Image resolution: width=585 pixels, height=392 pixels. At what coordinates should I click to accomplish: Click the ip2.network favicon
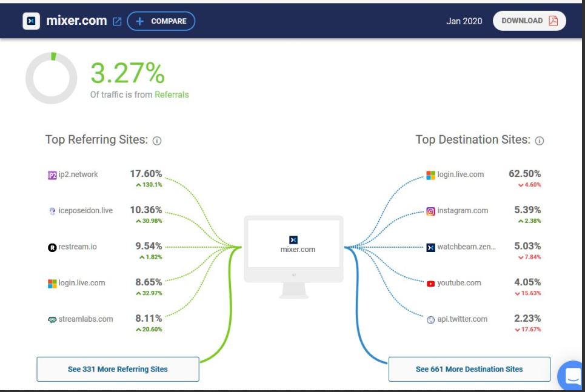point(52,175)
